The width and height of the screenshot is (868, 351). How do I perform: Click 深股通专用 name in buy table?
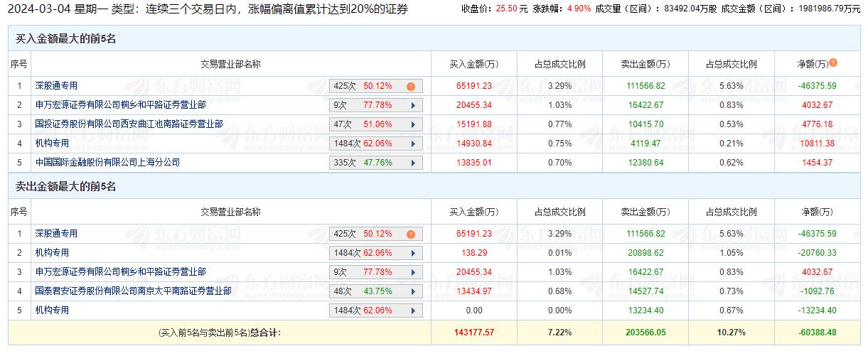point(56,86)
